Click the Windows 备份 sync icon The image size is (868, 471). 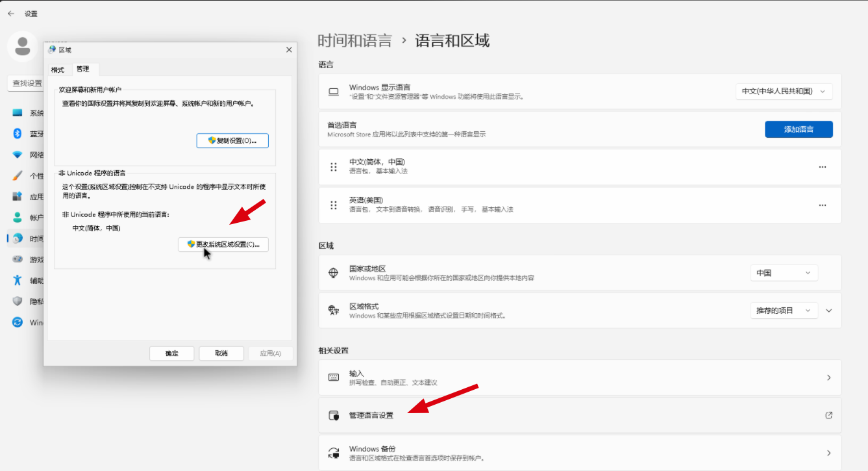[x=334, y=453]
